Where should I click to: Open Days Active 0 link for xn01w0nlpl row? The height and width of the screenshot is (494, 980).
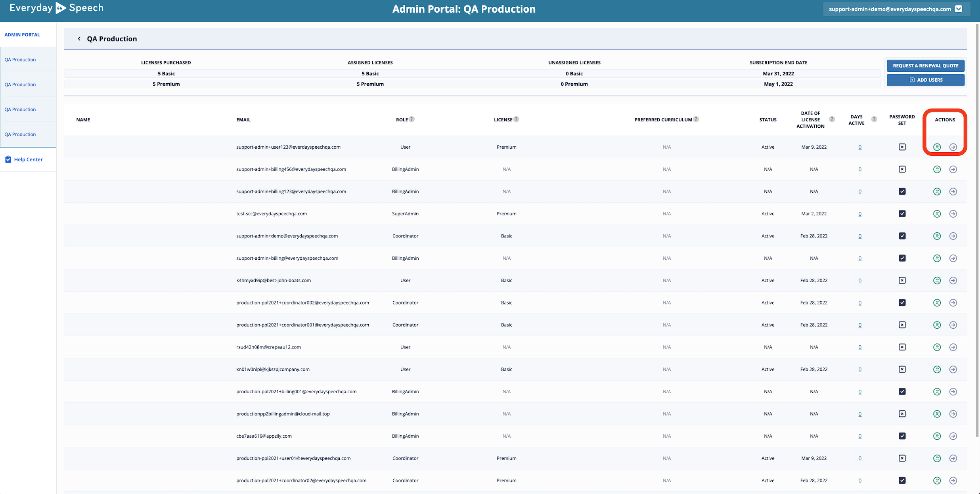[x=859, y=369]
